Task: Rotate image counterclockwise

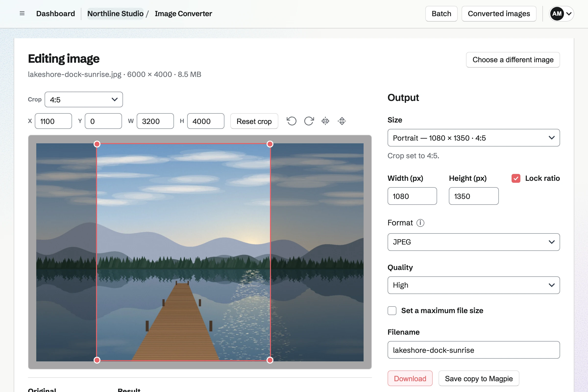Action: 292,121
